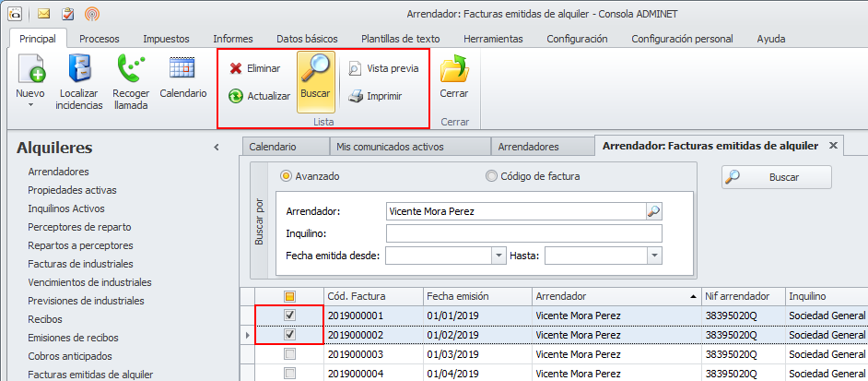Open Propiedades activas in side menu

point(72,190)
